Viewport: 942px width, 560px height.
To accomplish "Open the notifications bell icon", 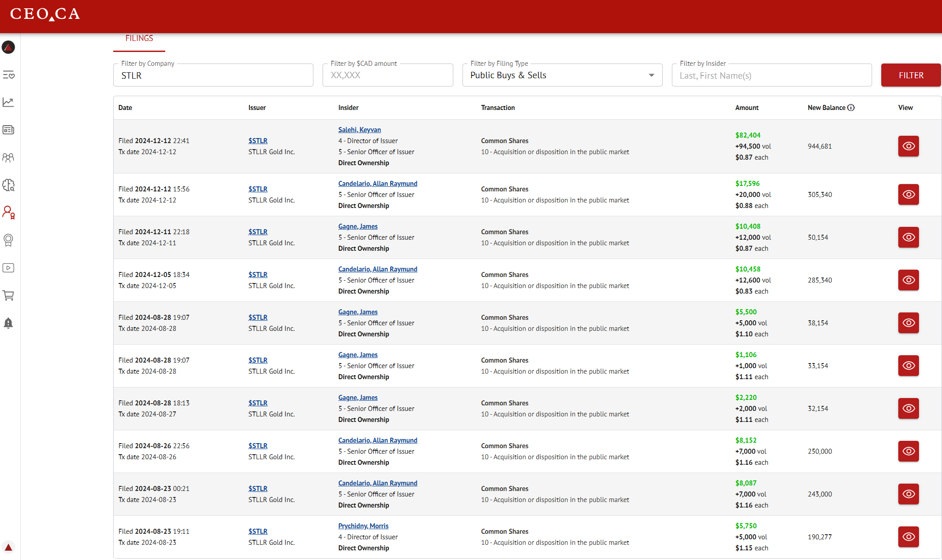I will (8, 323).
